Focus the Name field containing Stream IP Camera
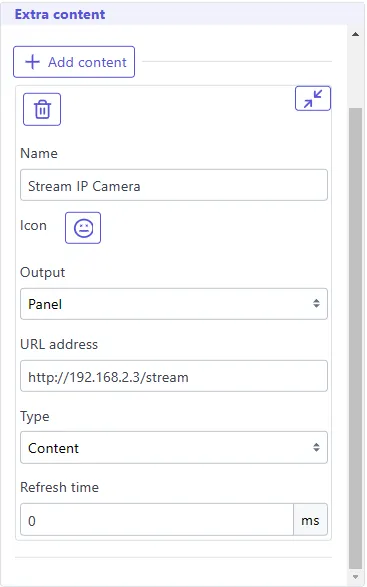 click(x=174, y=185)
